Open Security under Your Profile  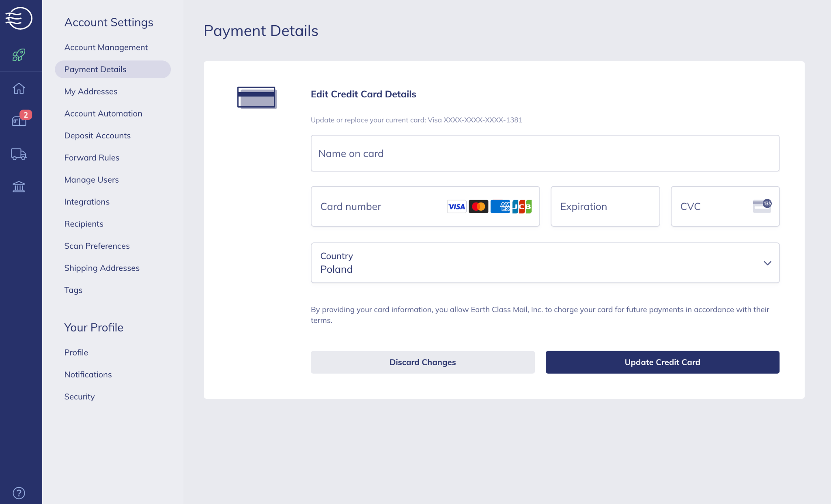pos(80,396)
